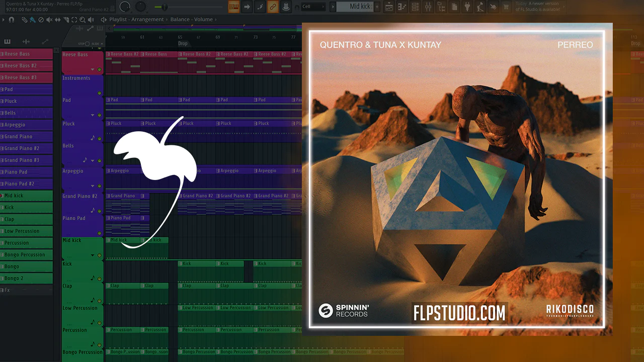Click the tempo tapper icon
Image resolution: width=644 pixels, height=362 pixels.
pyautogui.click(x=481, y=7)
